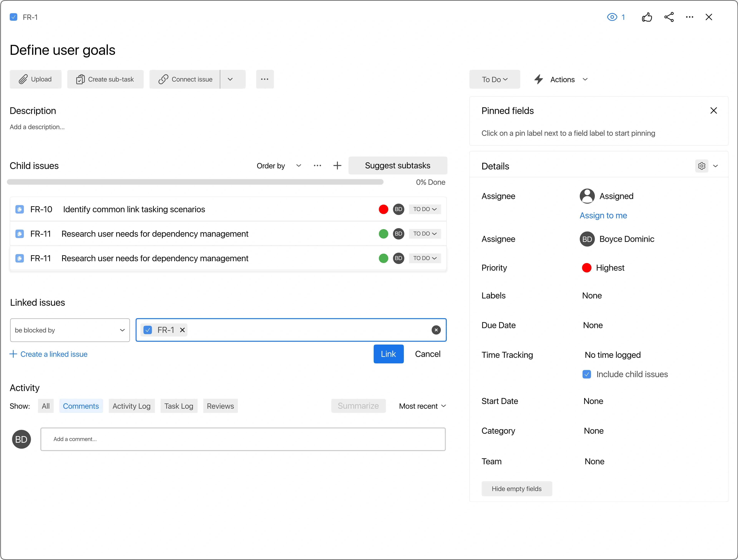Close the Pinned fields panel
This screenshot has width=738, height=560.
click(x=713, y=111)
